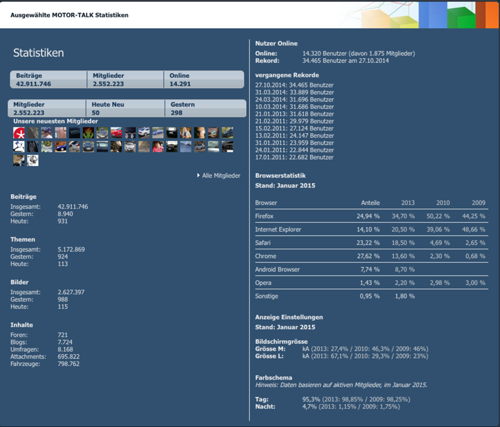Click the Blogs count 7.724

click(x=65, y=342)
